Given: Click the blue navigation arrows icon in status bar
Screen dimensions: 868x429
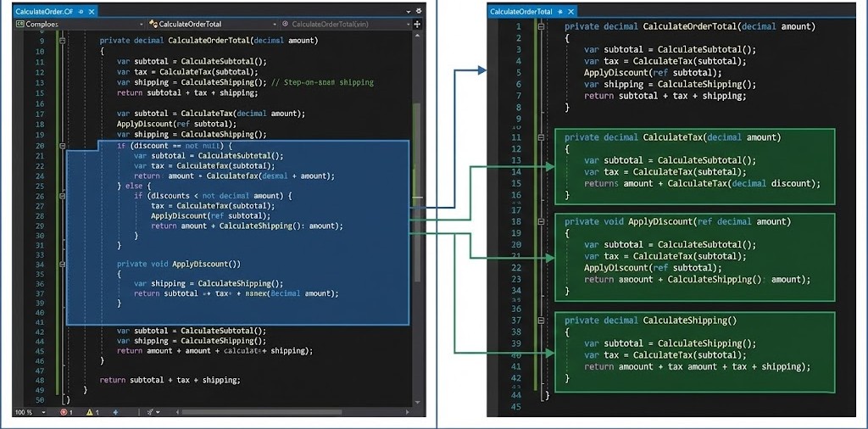Looking at the screenshot, I should tap(115, 412).
